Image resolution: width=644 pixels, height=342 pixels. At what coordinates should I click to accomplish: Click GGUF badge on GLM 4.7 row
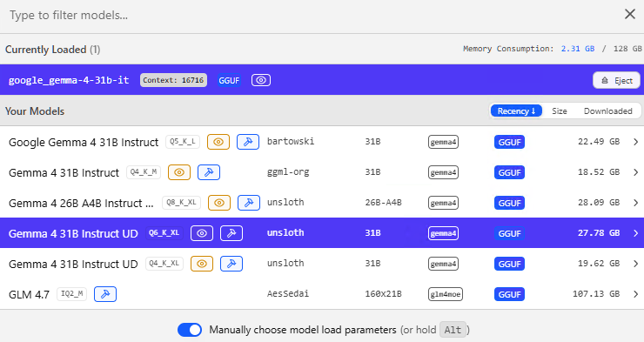point(509,294)
